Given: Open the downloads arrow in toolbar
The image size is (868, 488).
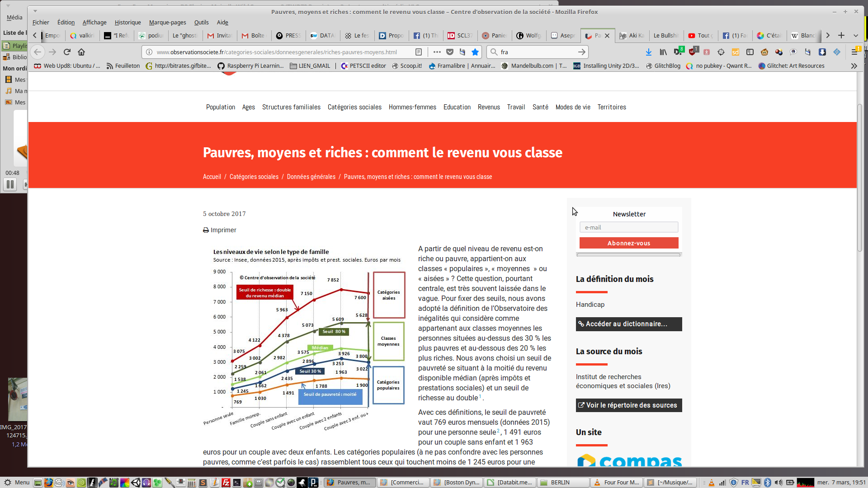Looking at the screenshot, I should pos(649,52).
